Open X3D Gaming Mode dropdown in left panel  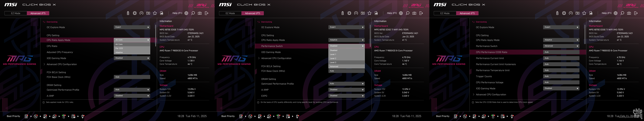click(x=132, y=58)
